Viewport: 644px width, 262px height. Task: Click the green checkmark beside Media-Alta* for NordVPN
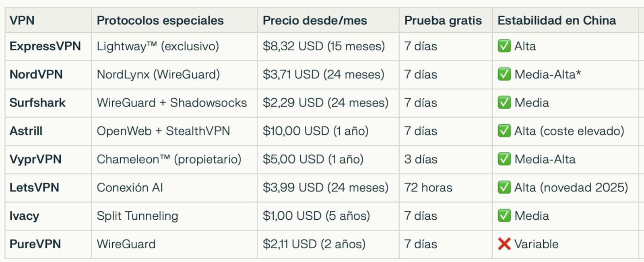click(504, 75)
